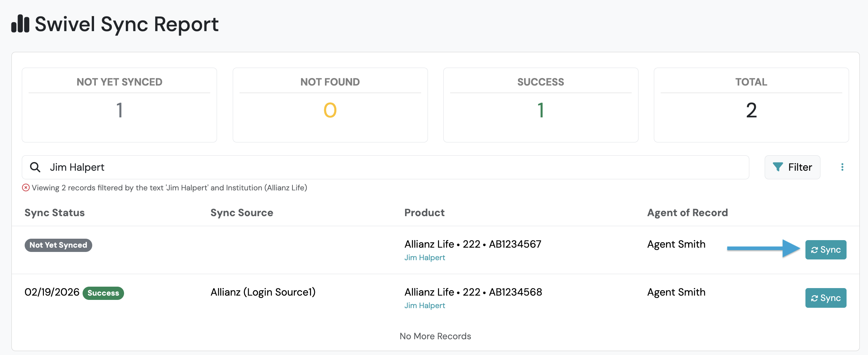
Task: Select the Not Yet Synced summary card
Action: 119,105
